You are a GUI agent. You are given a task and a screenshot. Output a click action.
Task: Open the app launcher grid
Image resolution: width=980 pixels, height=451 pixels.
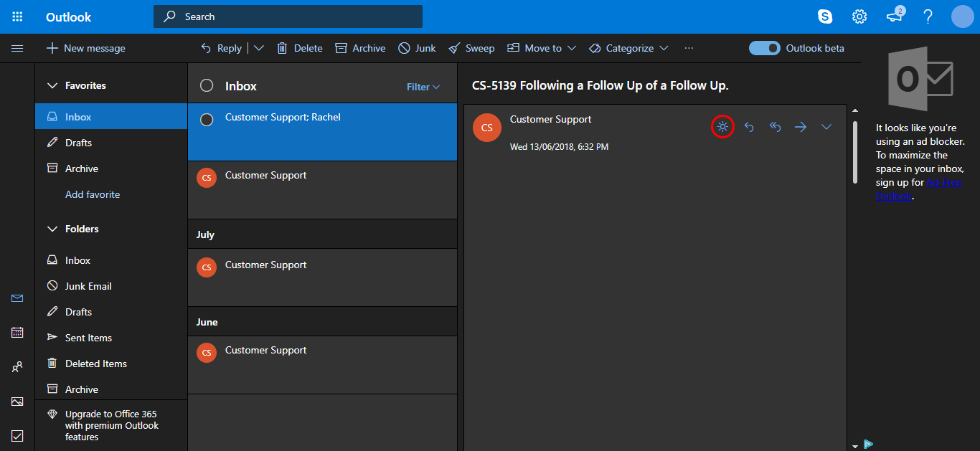(17, 16)
